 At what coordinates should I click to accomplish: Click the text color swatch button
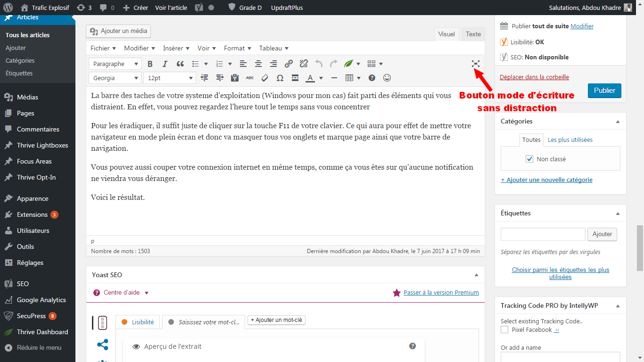[x=310, y=78]
